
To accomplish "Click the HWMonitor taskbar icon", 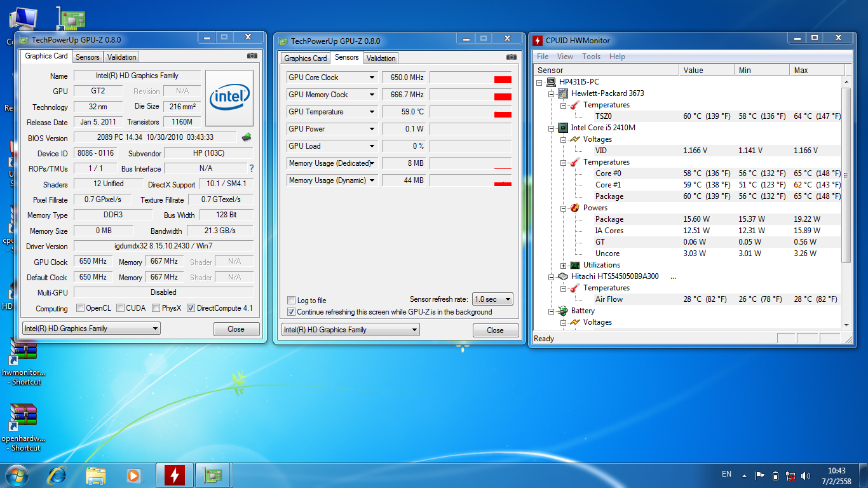I will pyautogui.click(x=175, y=475).
